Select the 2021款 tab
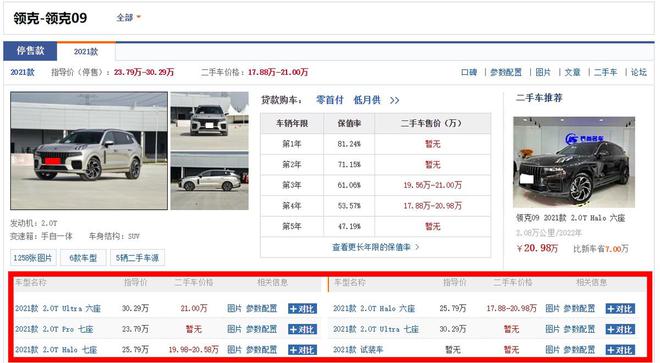This screenshot has height=363, width=660. 86,52
